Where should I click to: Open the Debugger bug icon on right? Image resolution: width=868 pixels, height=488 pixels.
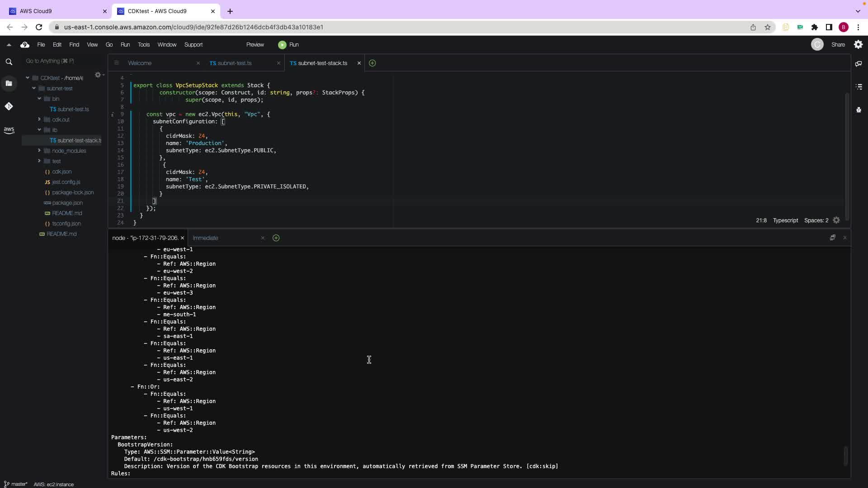pyautogui.click(x=859, y=110)
